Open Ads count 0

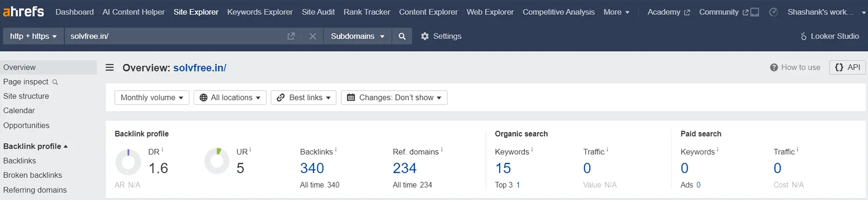pos(699,185)
